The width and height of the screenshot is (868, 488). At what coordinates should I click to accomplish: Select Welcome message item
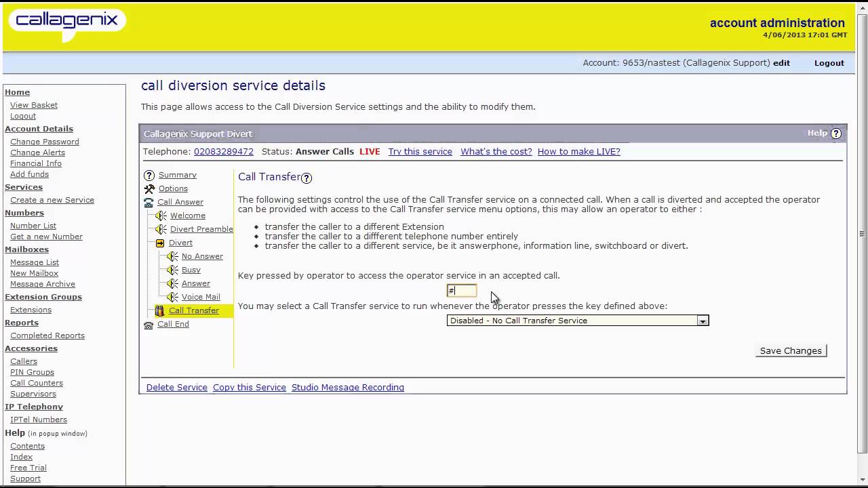point(188,216)
